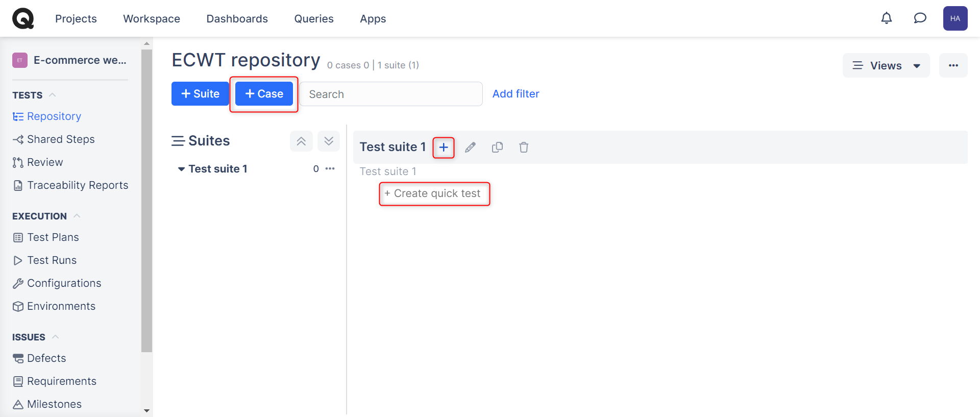980x417 pixels.
Task: Click the Search input field
Action: point(390,94)
